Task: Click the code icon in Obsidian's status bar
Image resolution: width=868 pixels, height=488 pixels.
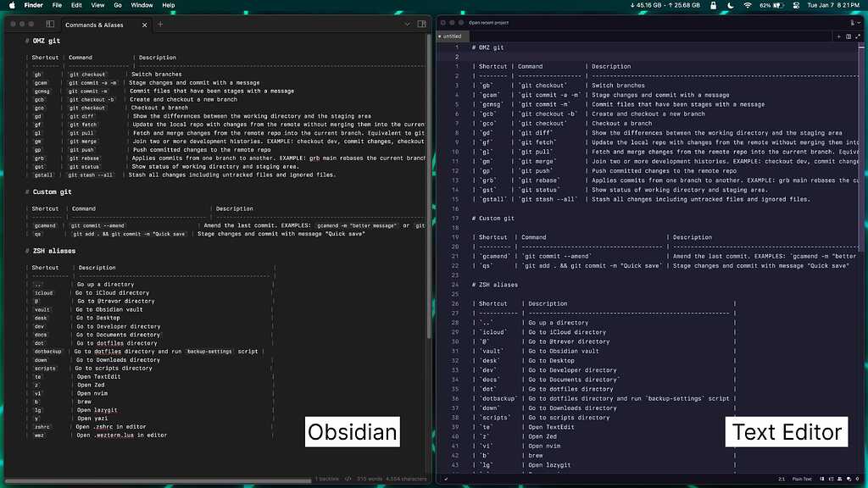Action: (348, 478)
